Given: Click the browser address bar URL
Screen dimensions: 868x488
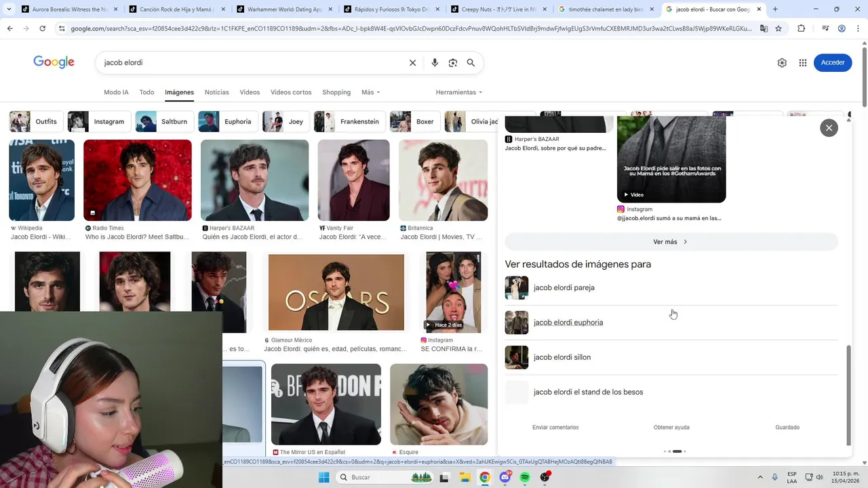Looking at the screenshot, I should point(410,28).
